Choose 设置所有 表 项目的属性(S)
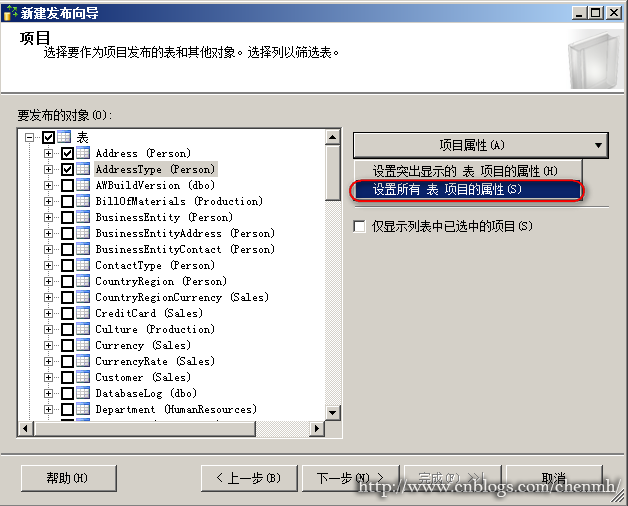This screenshot has width=628, height=506. click(464, 189)
